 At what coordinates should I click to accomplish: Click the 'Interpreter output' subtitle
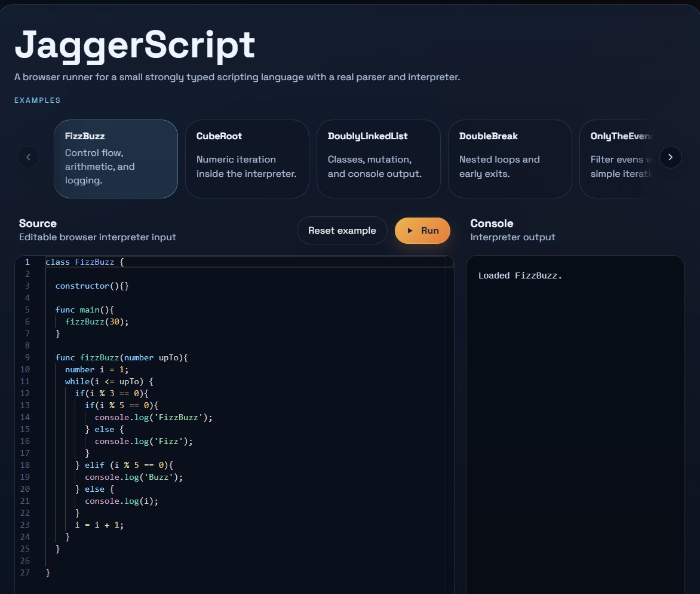pyautogui.click(x=512, y=237)
